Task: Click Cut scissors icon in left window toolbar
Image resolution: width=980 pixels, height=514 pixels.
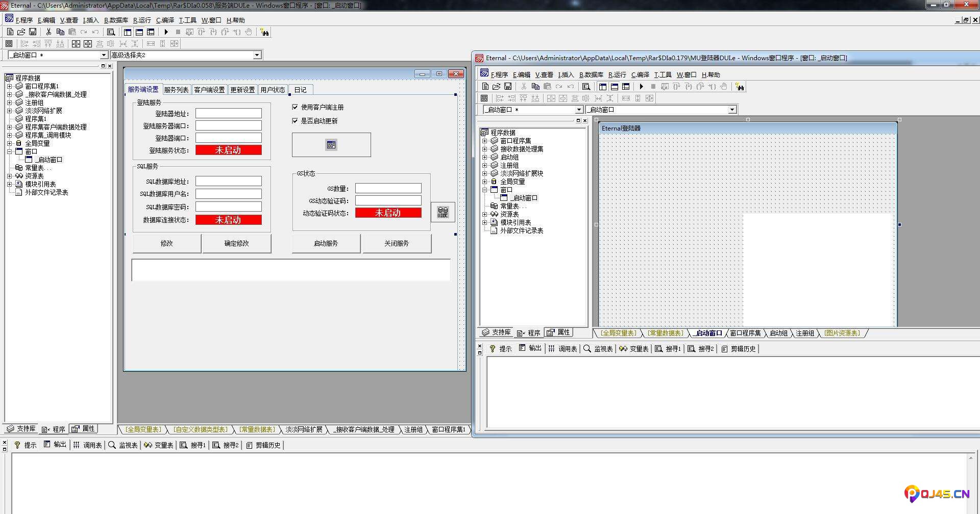Action: 48,32
